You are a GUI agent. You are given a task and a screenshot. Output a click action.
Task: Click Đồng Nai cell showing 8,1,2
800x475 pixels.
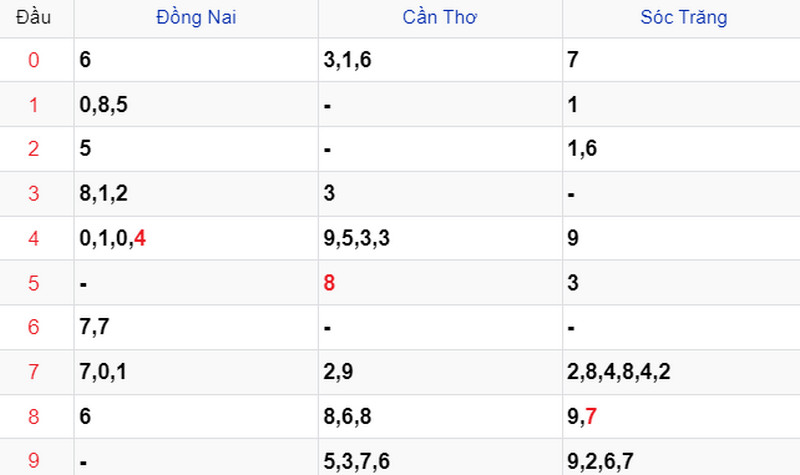coord(196,194)
